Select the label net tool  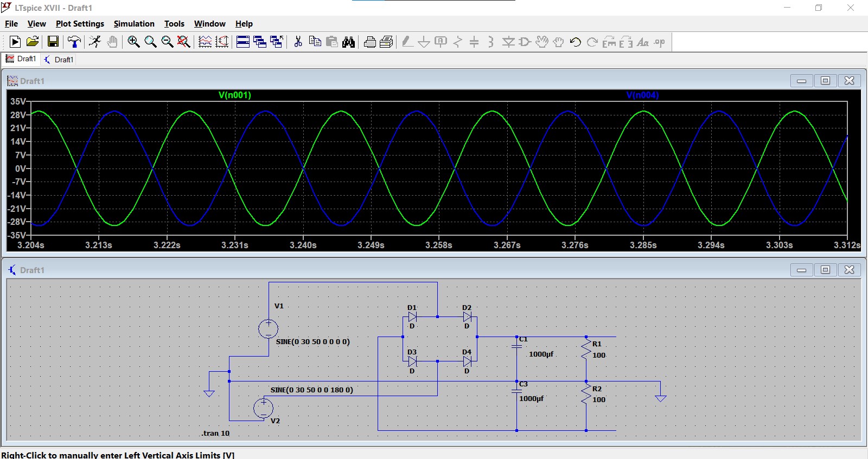441,42
